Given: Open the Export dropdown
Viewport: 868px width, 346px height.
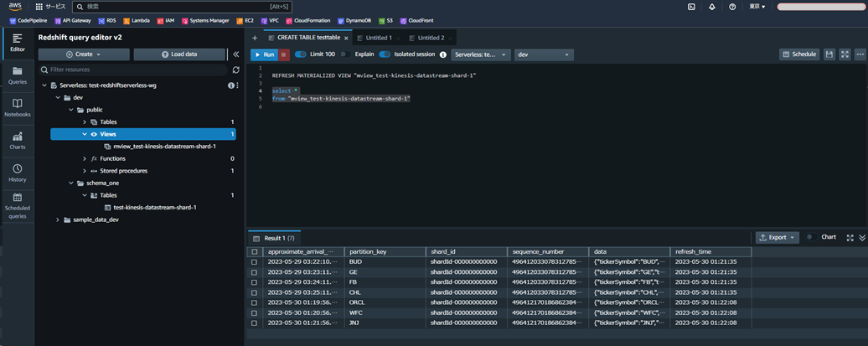Looking at the screenshot, I should pyautogui.click(x=778, y=237).
